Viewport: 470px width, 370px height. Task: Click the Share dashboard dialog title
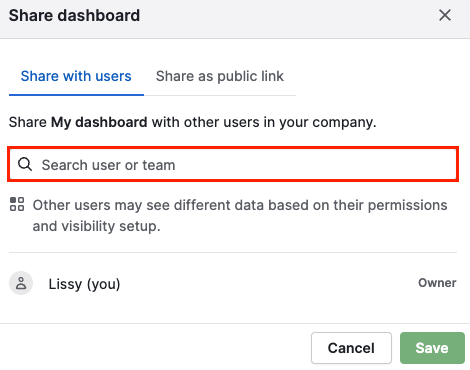coord(74,16)
